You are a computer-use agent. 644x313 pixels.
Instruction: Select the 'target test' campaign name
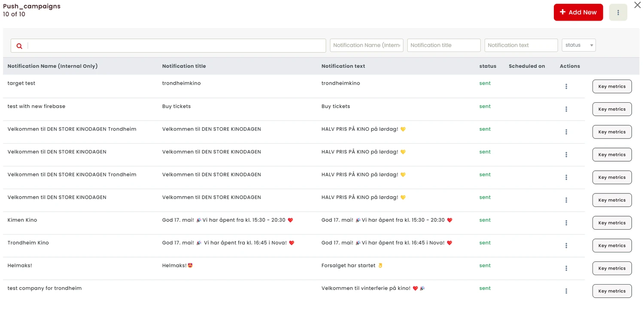pyautogui.click(x=21, y=83)
